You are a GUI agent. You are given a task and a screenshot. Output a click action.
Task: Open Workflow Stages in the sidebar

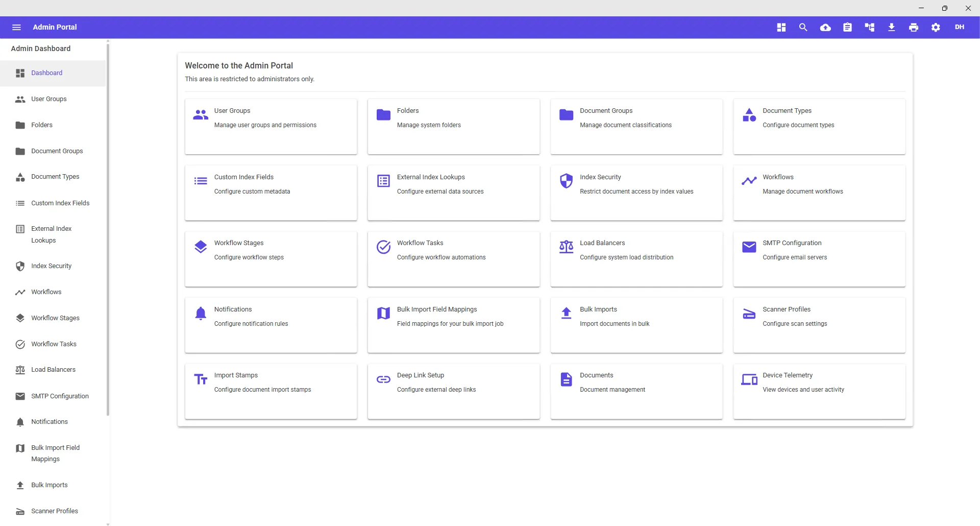pyautogui.click(x=53, y=318)
